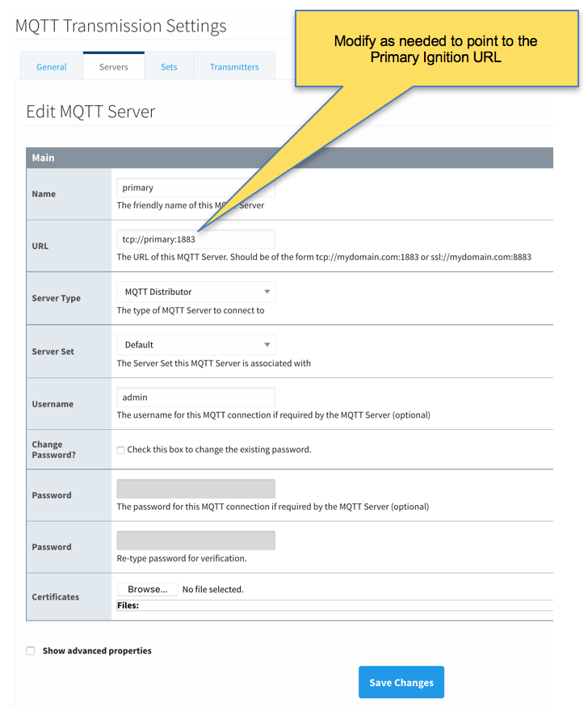Click Browse... to choose a certificate

(x=147, y=589)
